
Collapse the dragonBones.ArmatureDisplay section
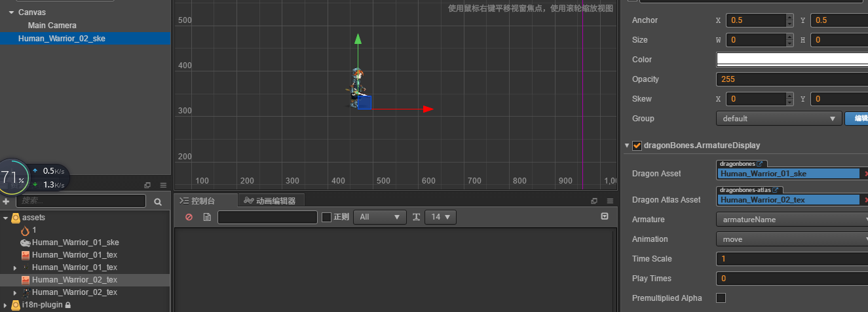coord(627,146)
